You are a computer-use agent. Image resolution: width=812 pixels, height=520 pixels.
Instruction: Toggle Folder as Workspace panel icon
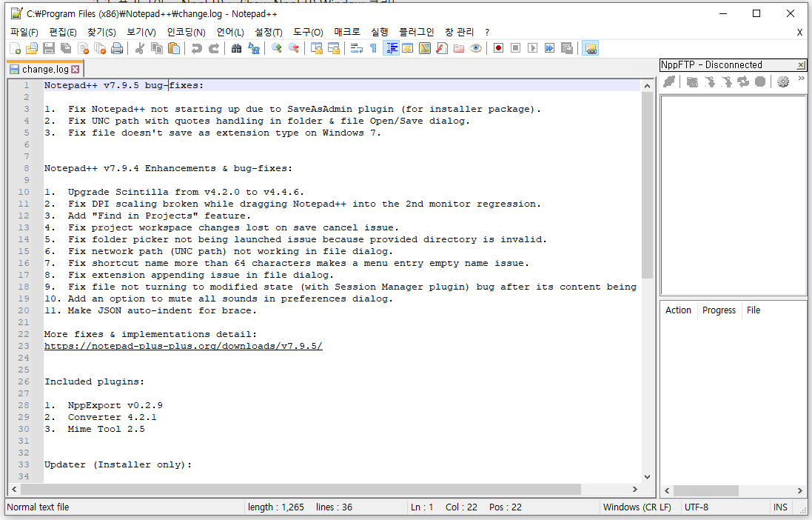[x=459, y=49]
